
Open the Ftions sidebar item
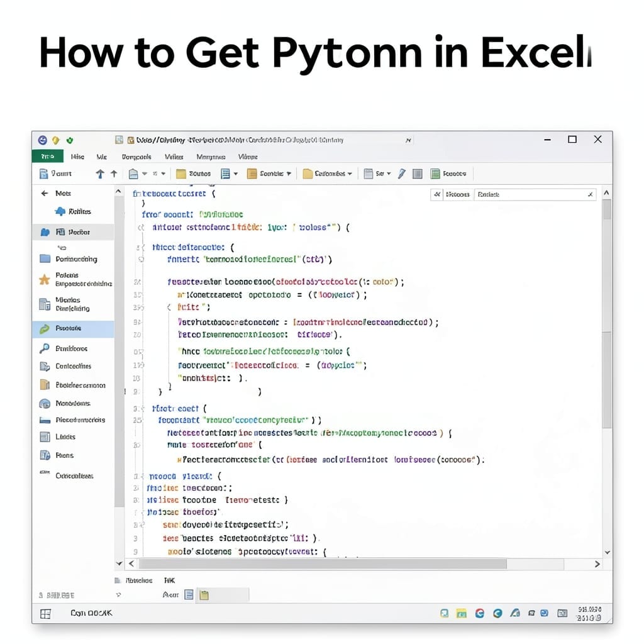[57, 455]
